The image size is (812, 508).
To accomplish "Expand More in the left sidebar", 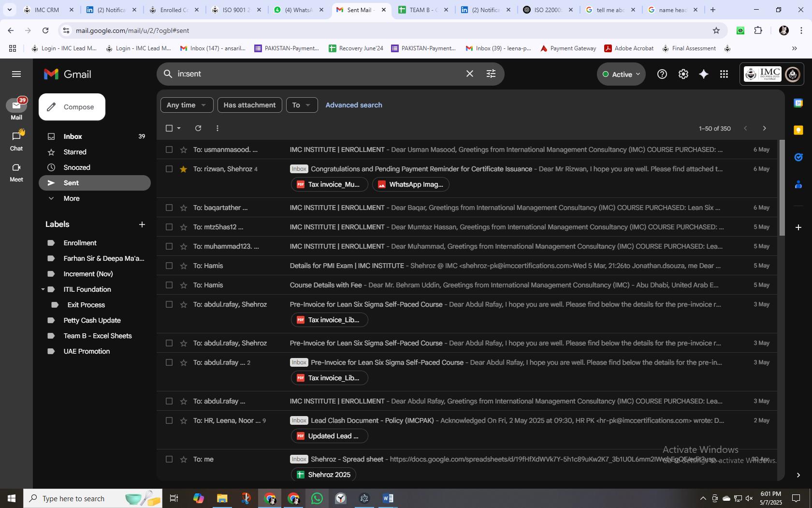I will (x=71, y=198).
